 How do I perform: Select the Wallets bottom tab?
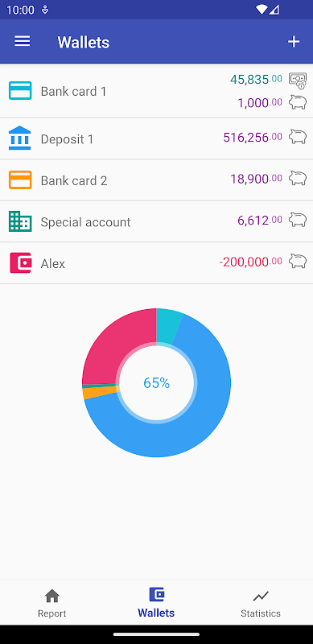pyautogui.click(x=156, y=602)
